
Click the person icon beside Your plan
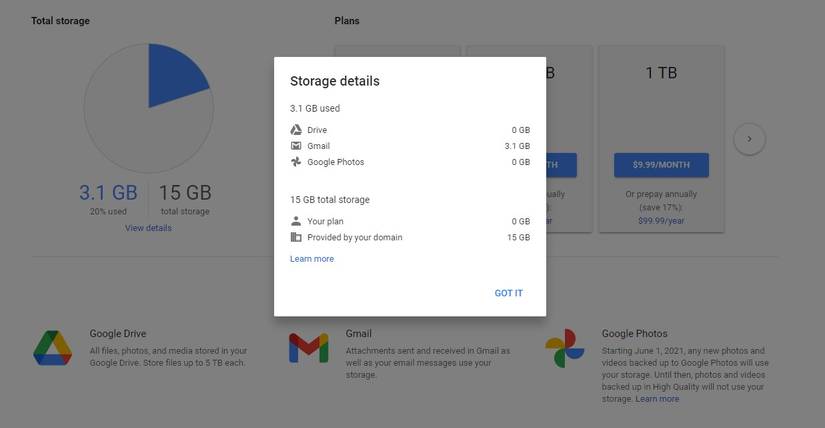pos(296,221)
